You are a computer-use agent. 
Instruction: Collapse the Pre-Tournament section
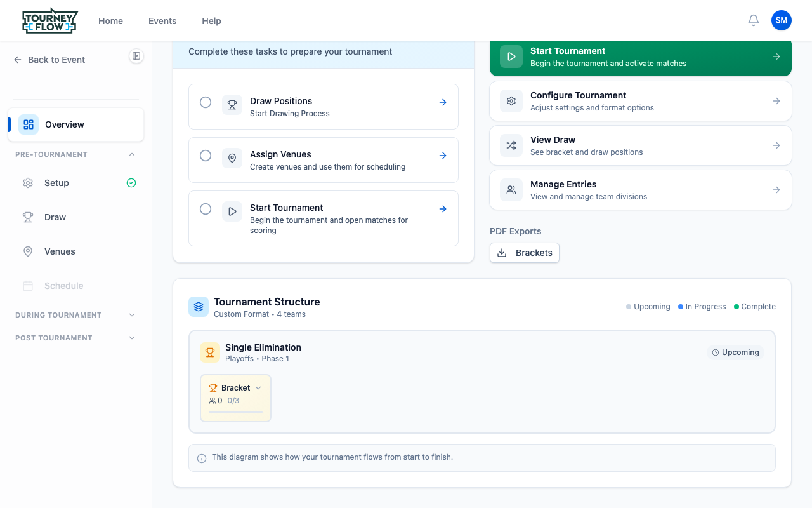point(132,154)
